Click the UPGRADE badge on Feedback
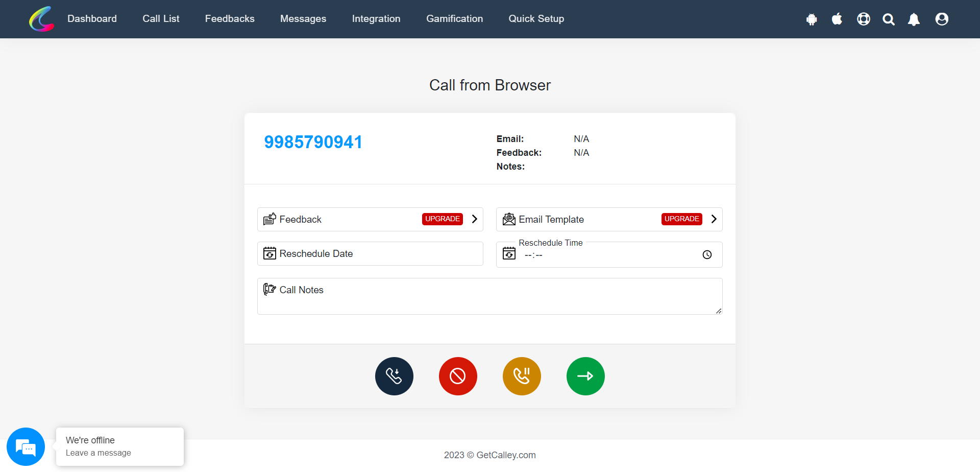Viewport: 980px width, 472px height. (x=443, y=219)
